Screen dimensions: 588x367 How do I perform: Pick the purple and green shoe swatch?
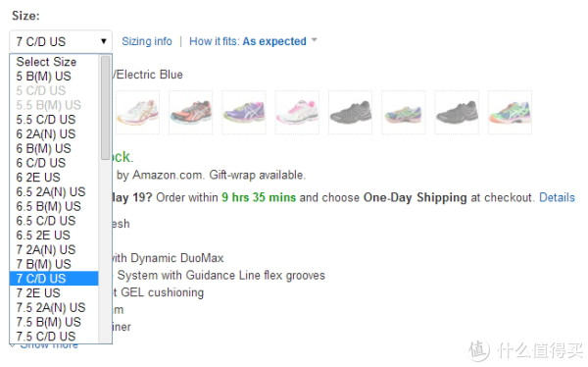tap(244, 112)
